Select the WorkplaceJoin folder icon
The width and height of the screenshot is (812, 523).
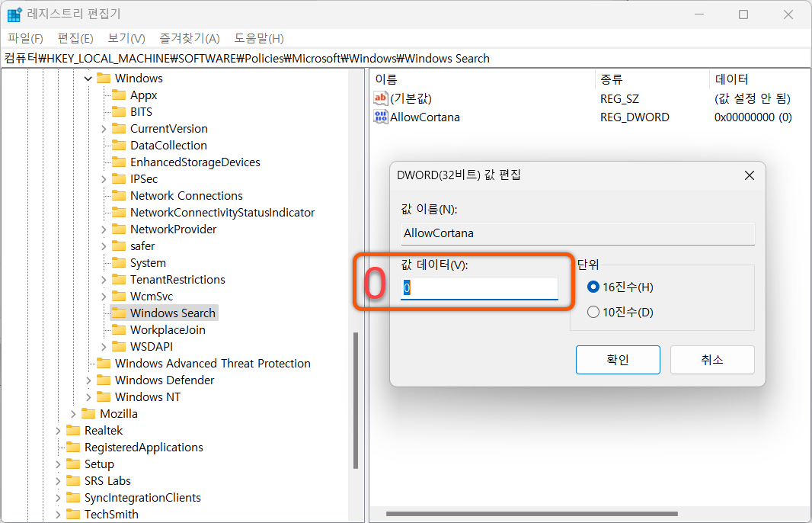tap(119, 329)
